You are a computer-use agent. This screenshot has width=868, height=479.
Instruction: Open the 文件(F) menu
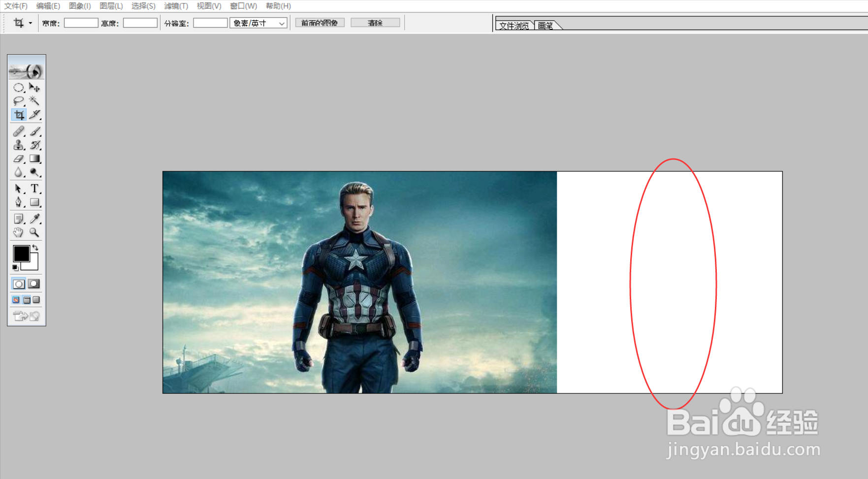point(16,6)
